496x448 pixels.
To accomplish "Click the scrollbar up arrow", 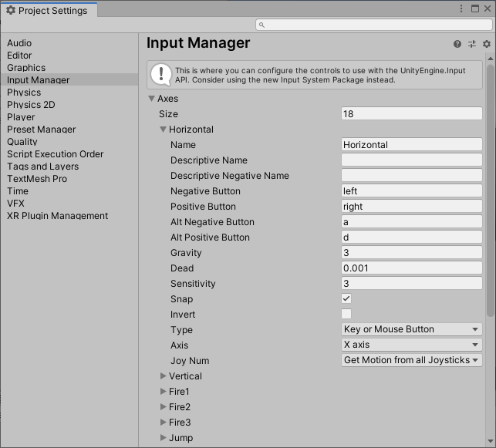I will (491, 59).
